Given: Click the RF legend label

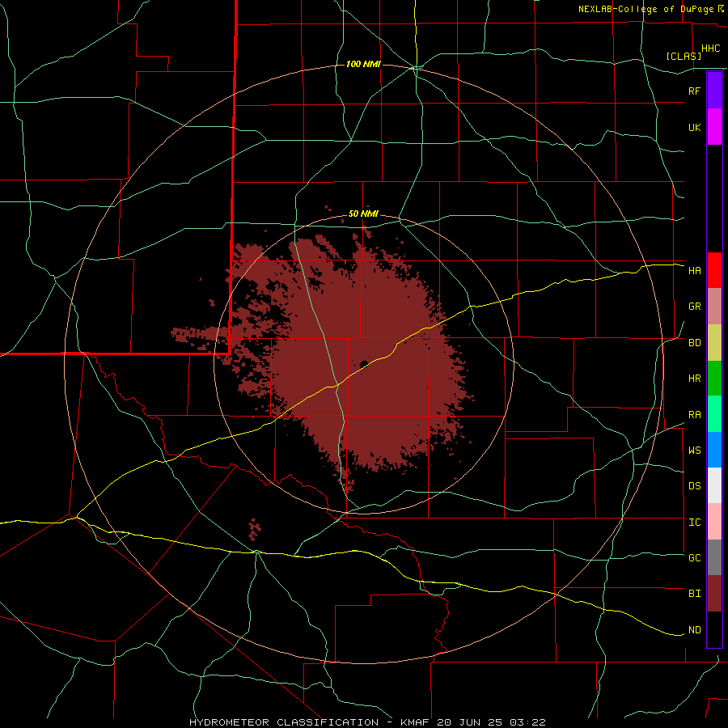Looking at the screenshot, I should click(695, 91).
